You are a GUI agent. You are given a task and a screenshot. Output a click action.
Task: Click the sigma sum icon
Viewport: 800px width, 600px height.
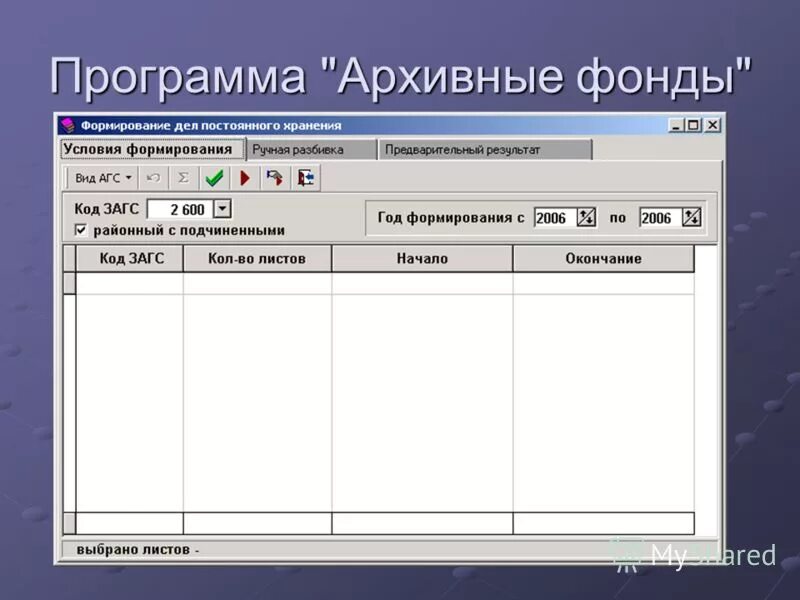tap(183, 178)
